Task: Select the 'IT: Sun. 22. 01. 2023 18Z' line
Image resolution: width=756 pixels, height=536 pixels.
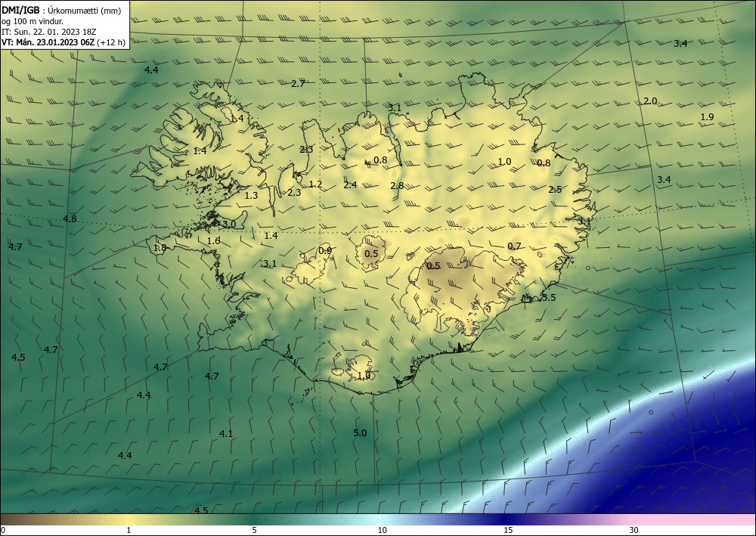Action: [x=48, y=32]
